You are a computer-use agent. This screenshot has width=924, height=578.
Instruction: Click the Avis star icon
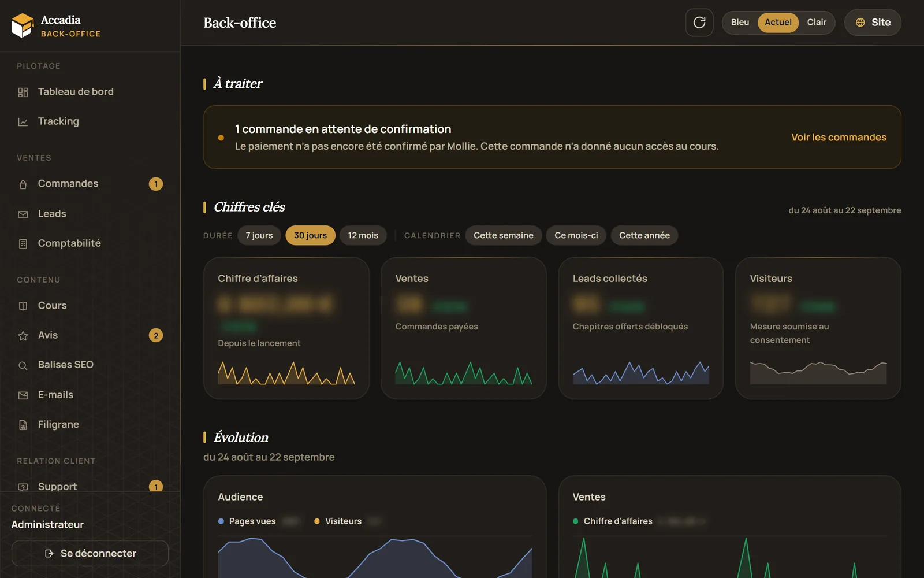(23, 336)
